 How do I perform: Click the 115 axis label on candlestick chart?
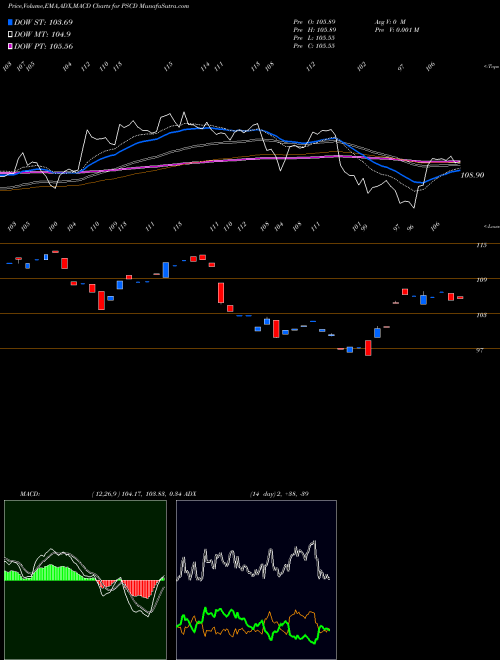481,245
